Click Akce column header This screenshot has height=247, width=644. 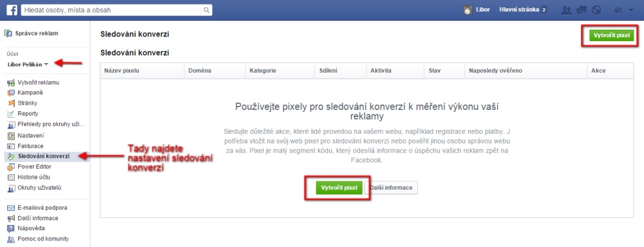(611, 71)
